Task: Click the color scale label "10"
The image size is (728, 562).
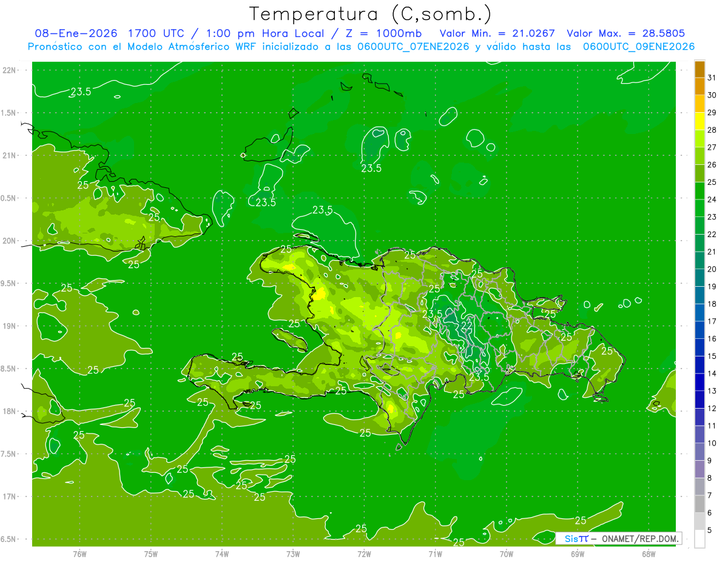Action: click(x=712, y=443)
